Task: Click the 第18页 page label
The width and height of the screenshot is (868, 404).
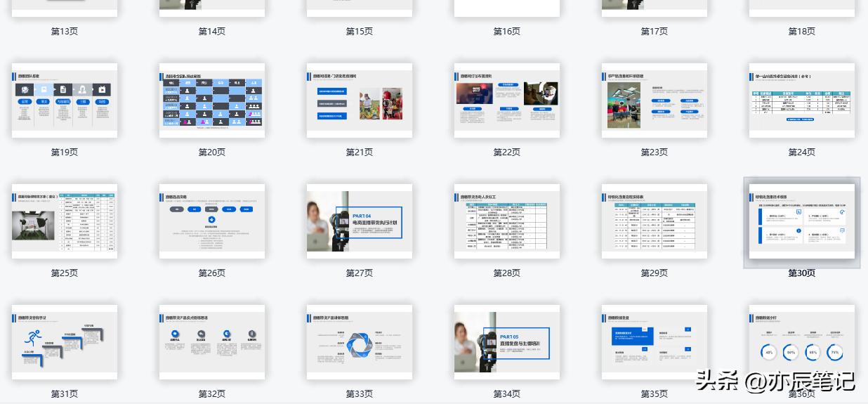Action: click(802, 31)
